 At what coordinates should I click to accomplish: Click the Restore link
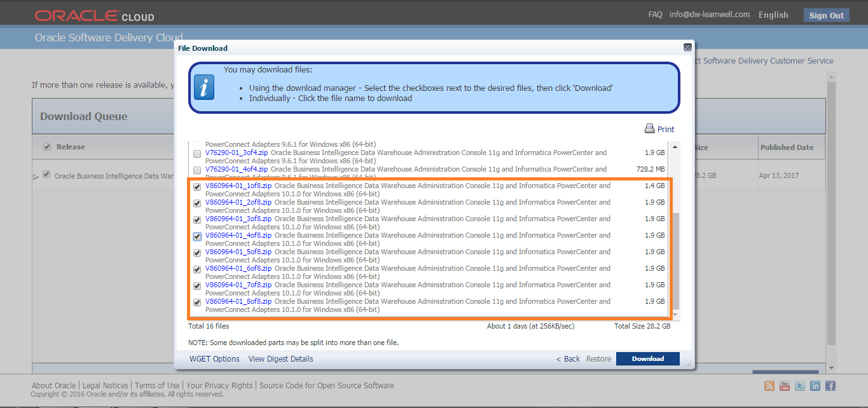click(x=598, y=359)
